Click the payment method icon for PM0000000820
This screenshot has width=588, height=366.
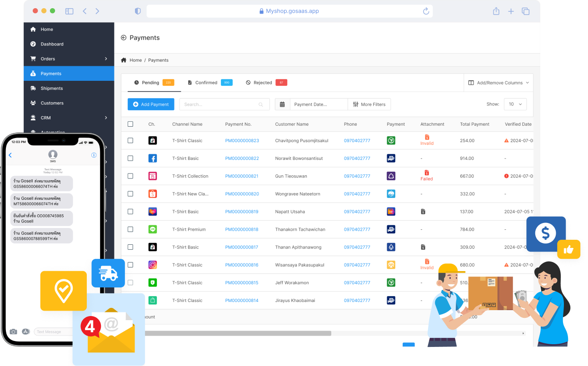pos(391,194)
